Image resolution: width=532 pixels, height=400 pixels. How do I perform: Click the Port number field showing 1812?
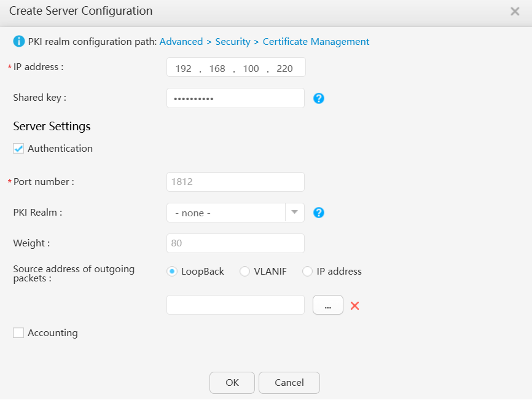pos(235,182)
